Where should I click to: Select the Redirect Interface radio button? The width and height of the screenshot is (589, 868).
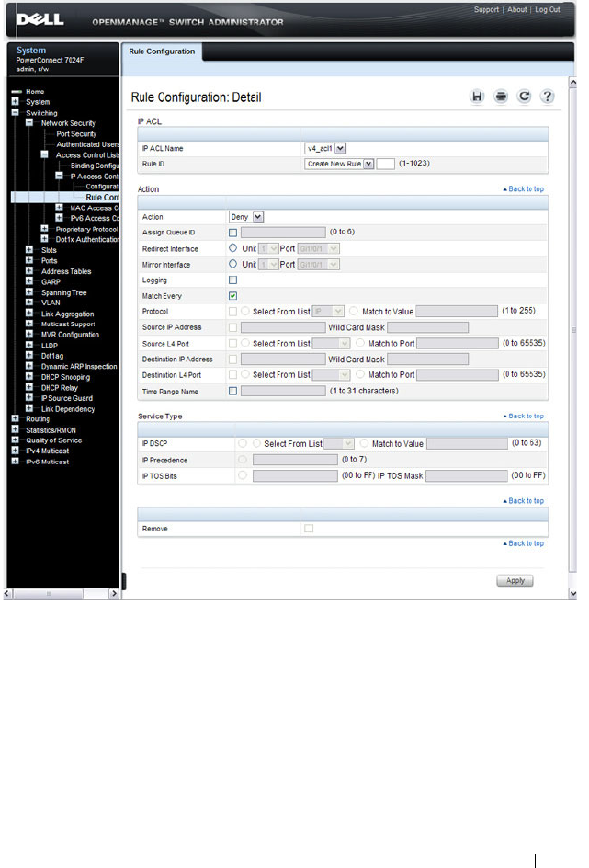pos(232,248)
